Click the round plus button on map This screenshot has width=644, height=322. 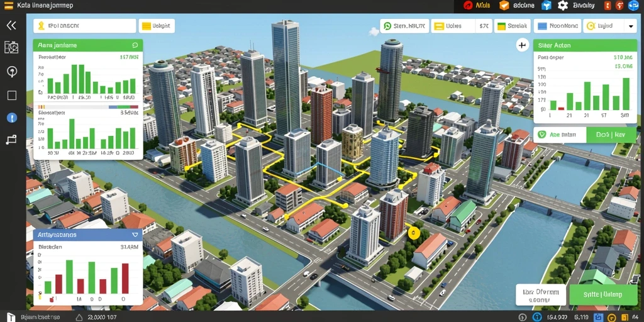pyautogui.click(x=522, y=45)
